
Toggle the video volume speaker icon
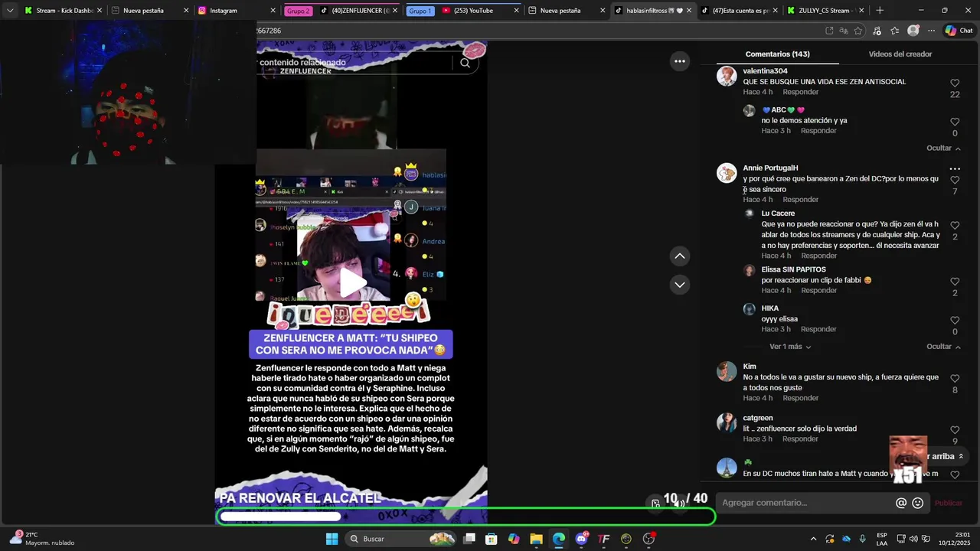click(679, 503)
